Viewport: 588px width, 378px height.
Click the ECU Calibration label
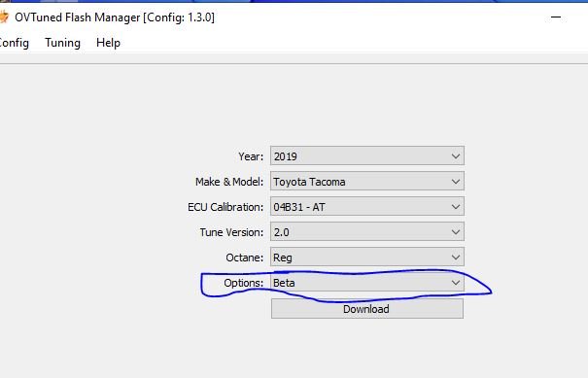pyautogui.click(x=225, y=207)
